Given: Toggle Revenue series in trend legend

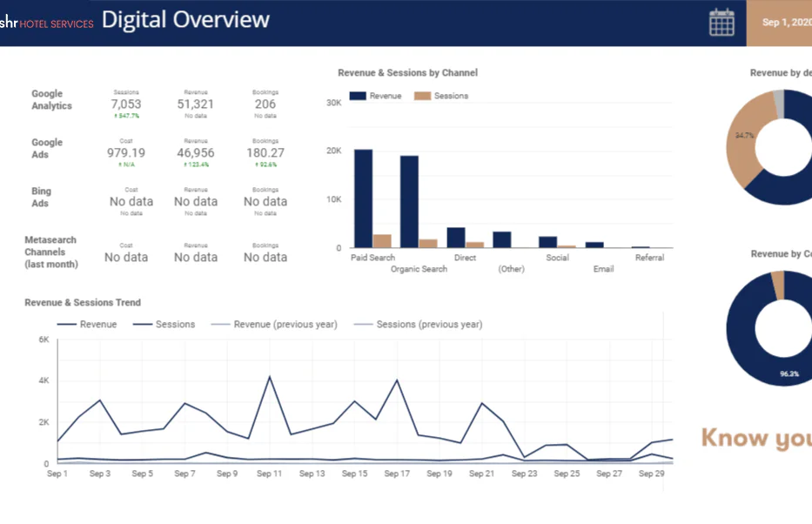Looking at the screenshot, I should (87, 324).
